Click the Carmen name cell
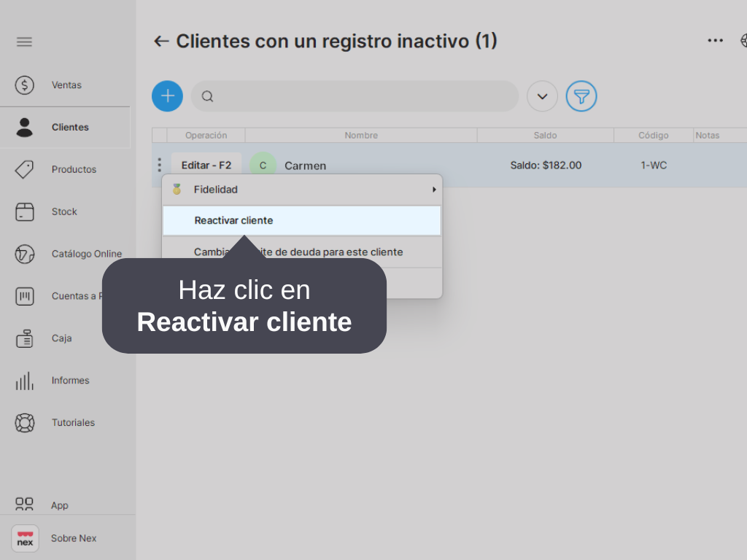Image resolution: width=747 pixels, height=560 pixels. 306,166
